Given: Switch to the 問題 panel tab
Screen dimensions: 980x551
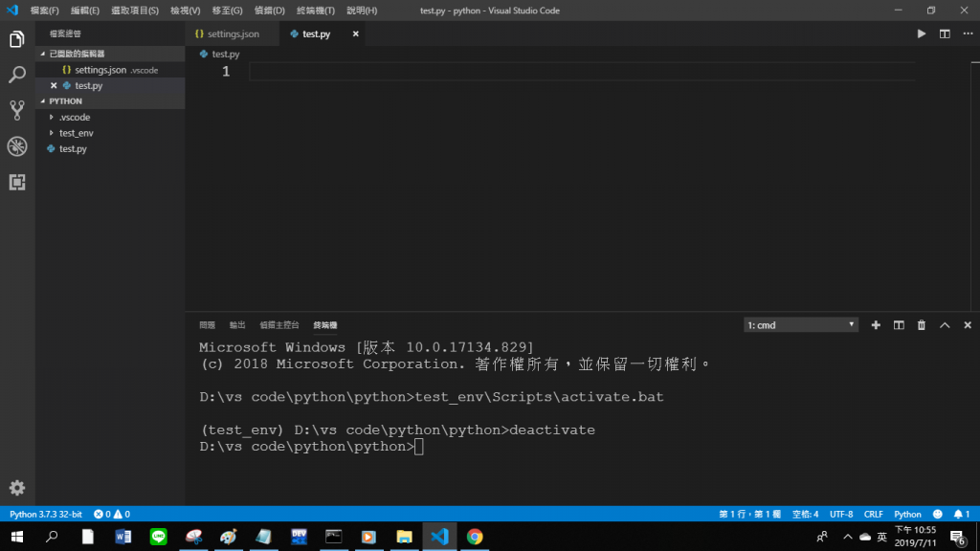Looking at the screenshot, I should 207,325.
